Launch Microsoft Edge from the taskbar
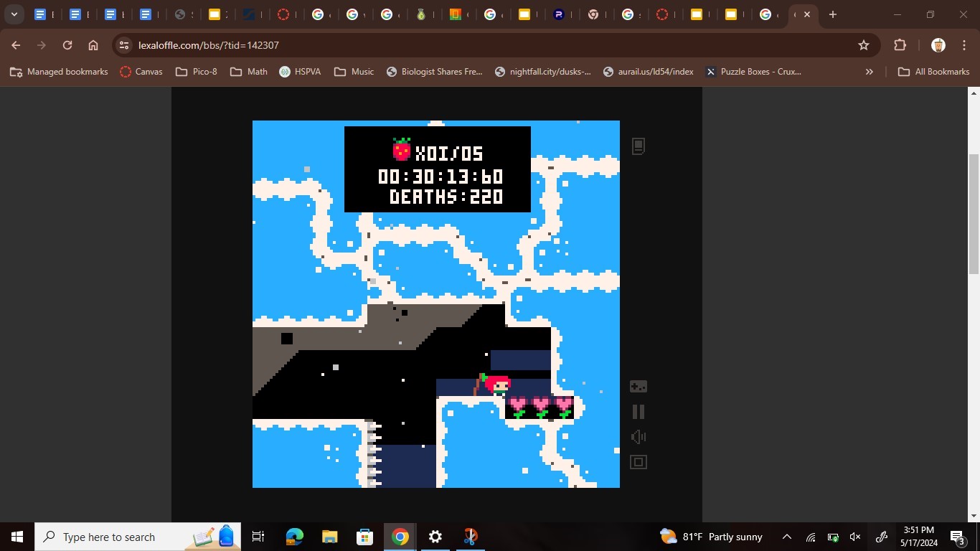This screenshot has height=551, width=980. [x=294, y=537]
